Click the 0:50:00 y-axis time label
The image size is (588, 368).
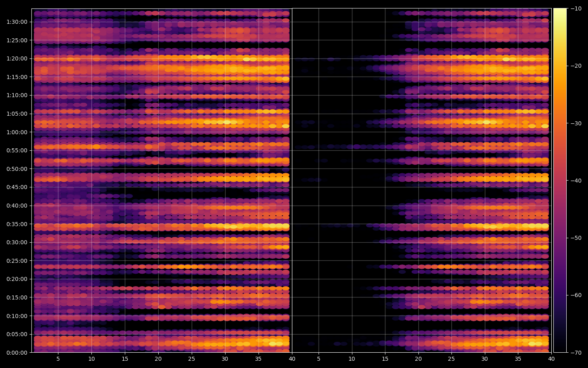(17, 169)
